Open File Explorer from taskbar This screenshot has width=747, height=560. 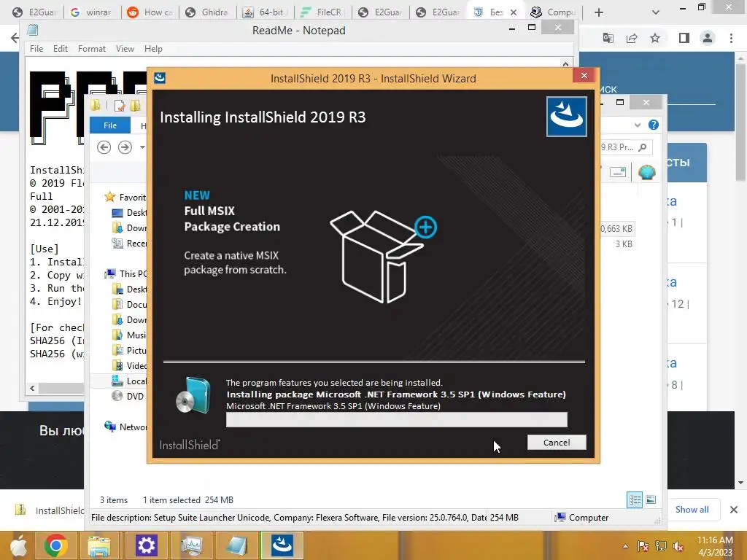pyautogui.click(x=98, y=545)
